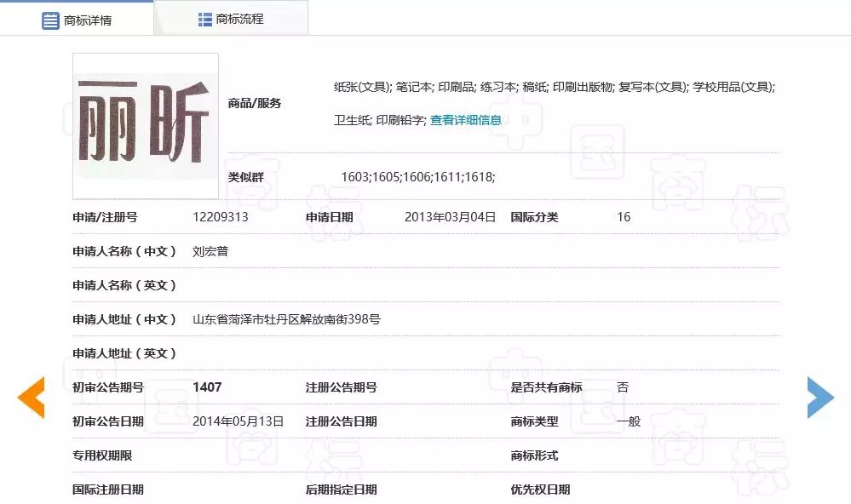This screenshot has height=504, width=851.
Task: Click the applicant name 刘宏普
Action: pos(210,251)
